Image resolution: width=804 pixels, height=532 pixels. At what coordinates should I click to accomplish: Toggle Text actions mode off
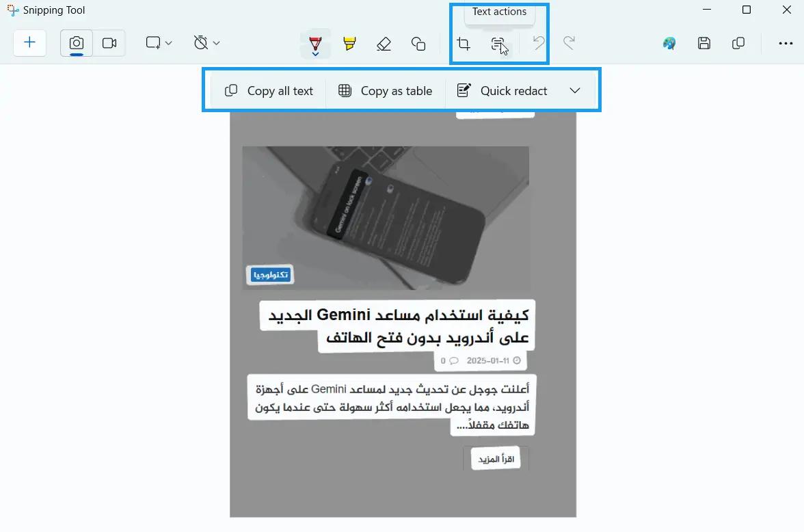tap(498, 43)
